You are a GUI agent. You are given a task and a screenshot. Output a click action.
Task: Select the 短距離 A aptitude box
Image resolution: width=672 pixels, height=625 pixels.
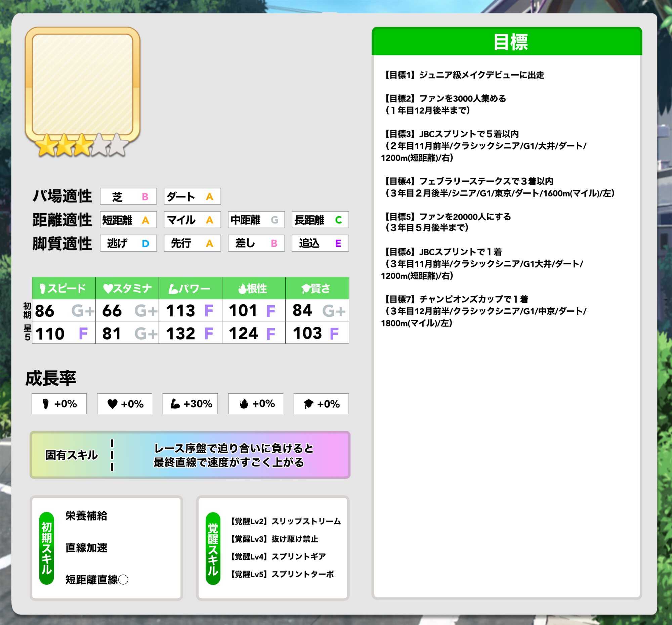(128, 220)
